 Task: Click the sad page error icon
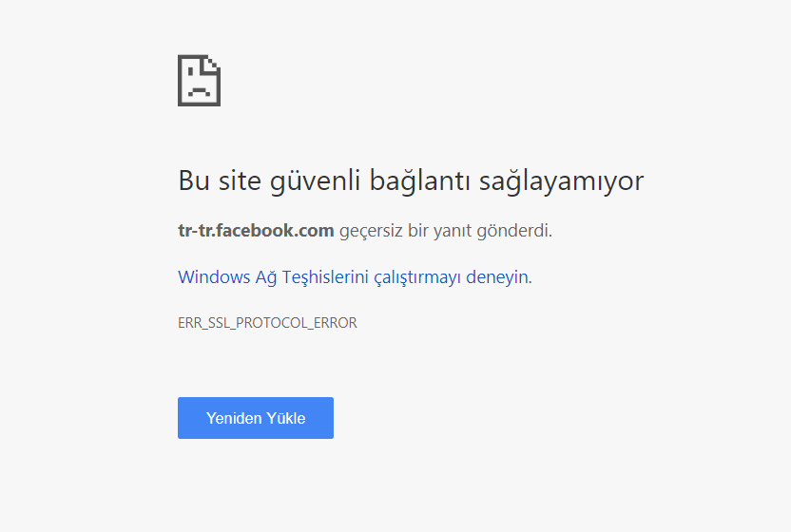click(x=200, y=80)
